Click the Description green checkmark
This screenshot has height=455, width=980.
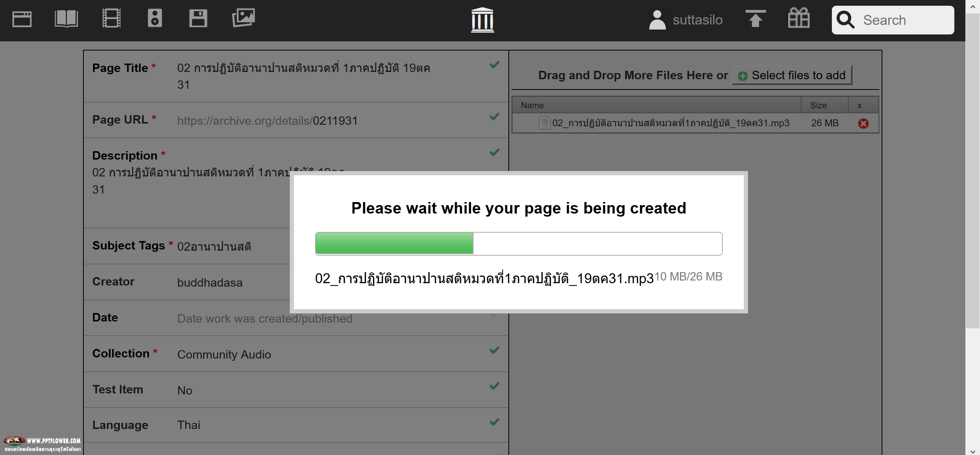point(495,152)
